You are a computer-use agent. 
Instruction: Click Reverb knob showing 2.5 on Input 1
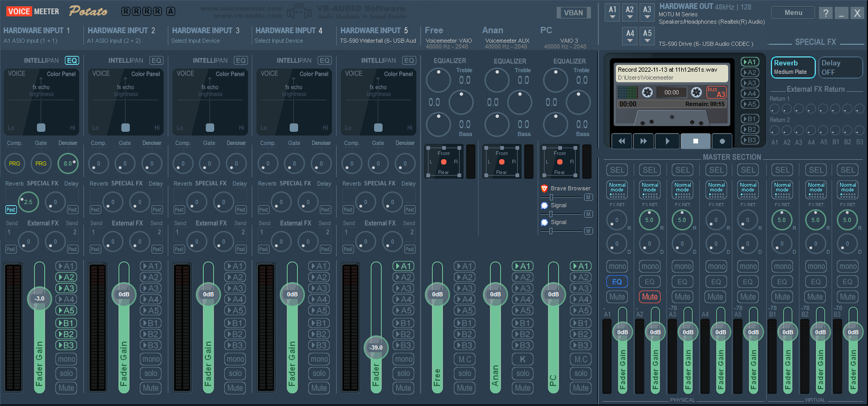(28, 201)
